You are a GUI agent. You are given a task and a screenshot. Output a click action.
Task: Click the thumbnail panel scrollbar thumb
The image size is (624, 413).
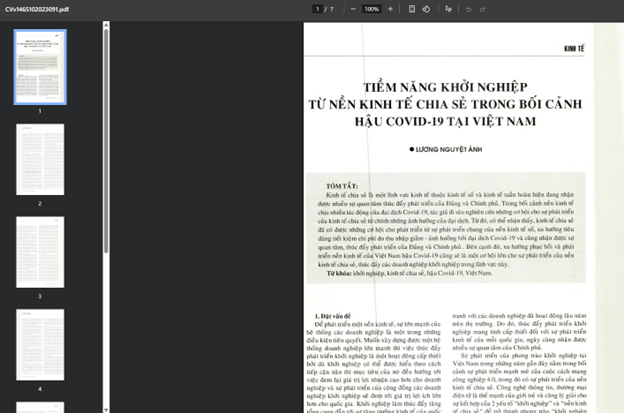click(x=106, y=141)
